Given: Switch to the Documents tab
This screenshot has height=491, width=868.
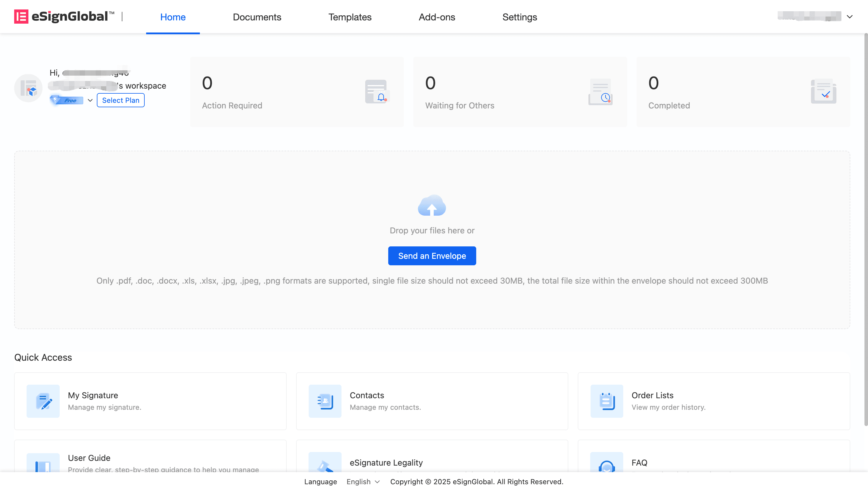Looking at the screenshot, I should [257, 17].
